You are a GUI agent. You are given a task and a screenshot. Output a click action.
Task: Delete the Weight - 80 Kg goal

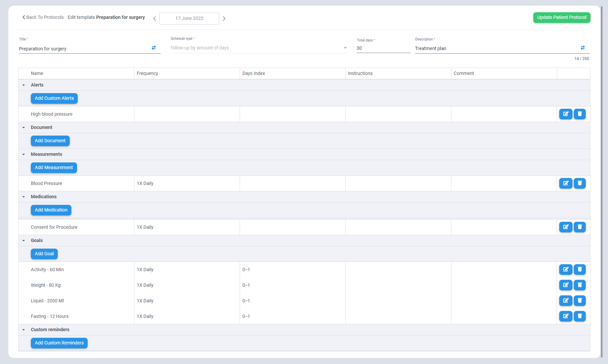point(579,285)
